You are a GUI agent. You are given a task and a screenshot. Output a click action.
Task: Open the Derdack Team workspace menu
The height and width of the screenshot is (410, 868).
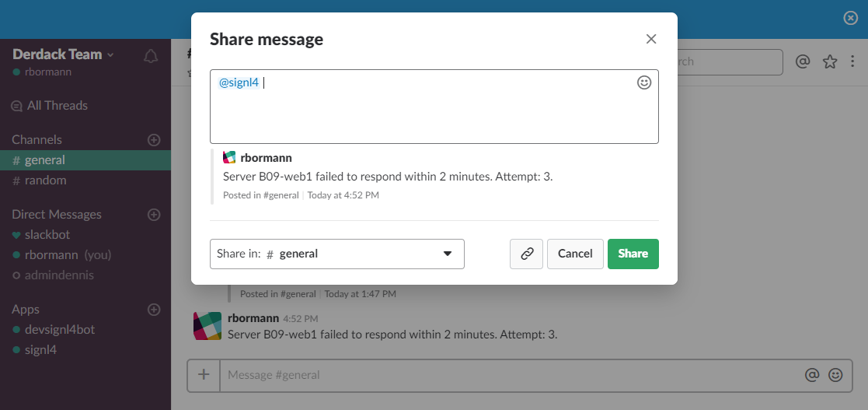pos(63,54)
